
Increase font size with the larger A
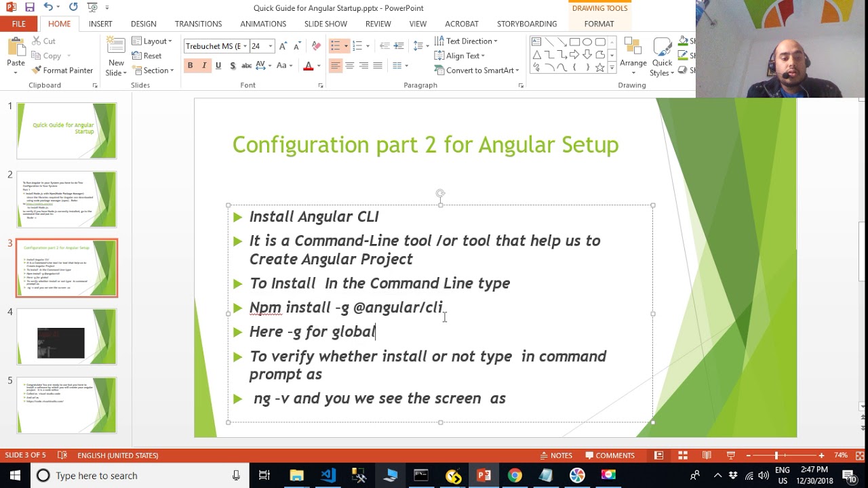(283, 46)
